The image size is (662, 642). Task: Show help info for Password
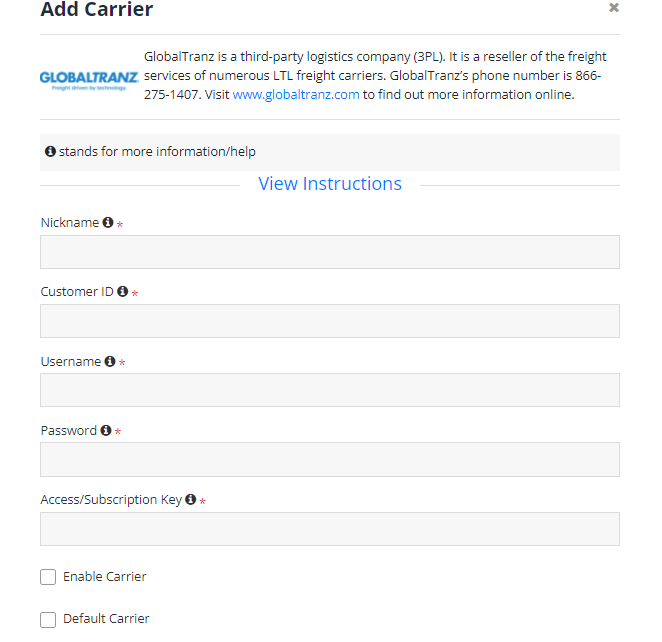point(106,430)
